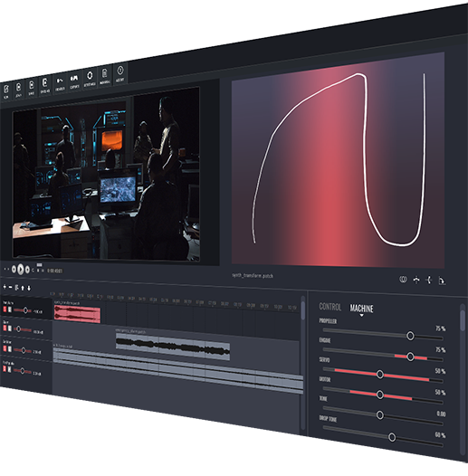Toggle the white button on the top track
The width and height of the screenshot is (468, 476).
point(9,309)
